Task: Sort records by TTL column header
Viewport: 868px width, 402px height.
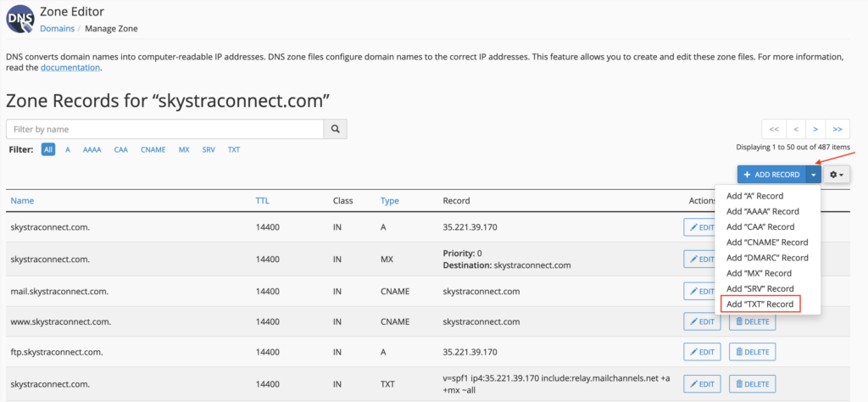Action: [263, 201]
